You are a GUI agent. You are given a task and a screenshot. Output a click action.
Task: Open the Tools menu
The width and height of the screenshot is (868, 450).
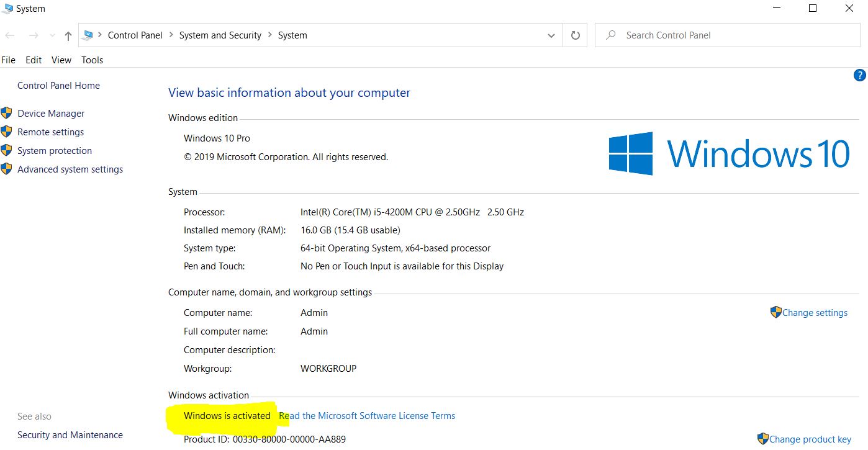point(93,60)
